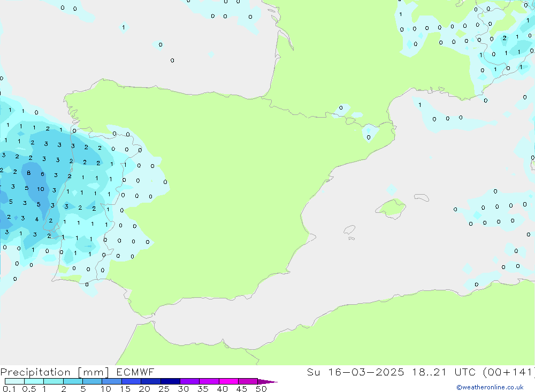Click Mallorca island on the map
Viewport: 535px width, 392px height.
(x=392, y=208)
